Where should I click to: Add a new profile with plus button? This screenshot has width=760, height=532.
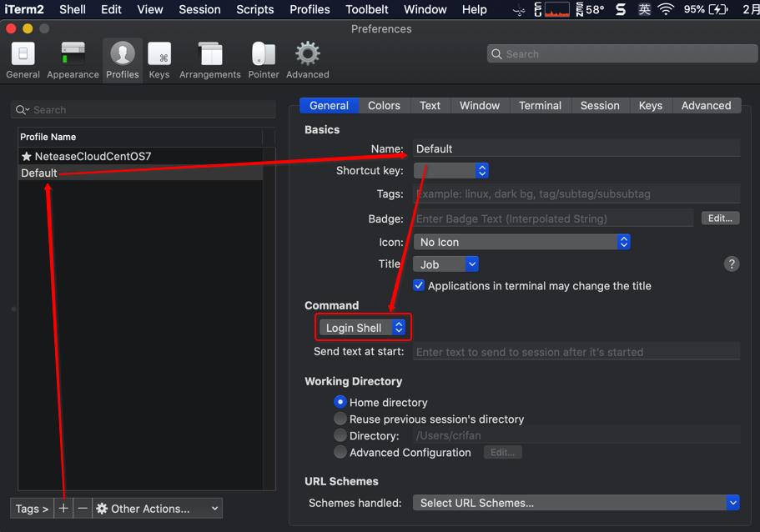[x=63, y=509]
